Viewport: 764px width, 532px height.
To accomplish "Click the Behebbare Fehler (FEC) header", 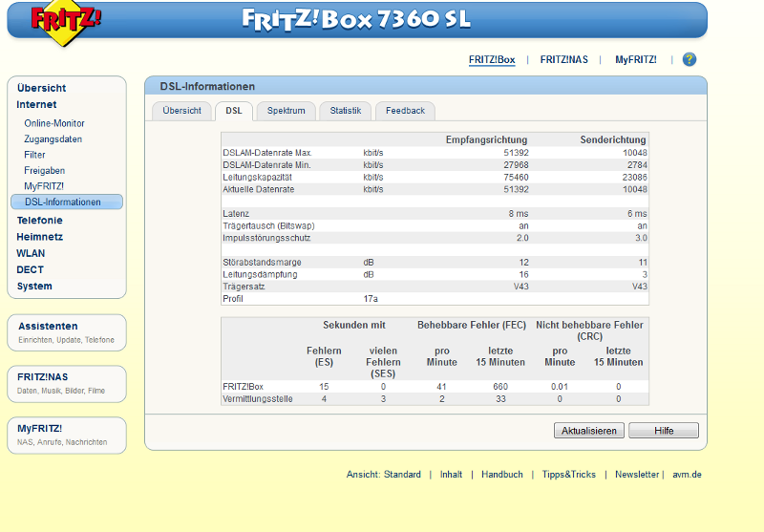I will 472,326.
